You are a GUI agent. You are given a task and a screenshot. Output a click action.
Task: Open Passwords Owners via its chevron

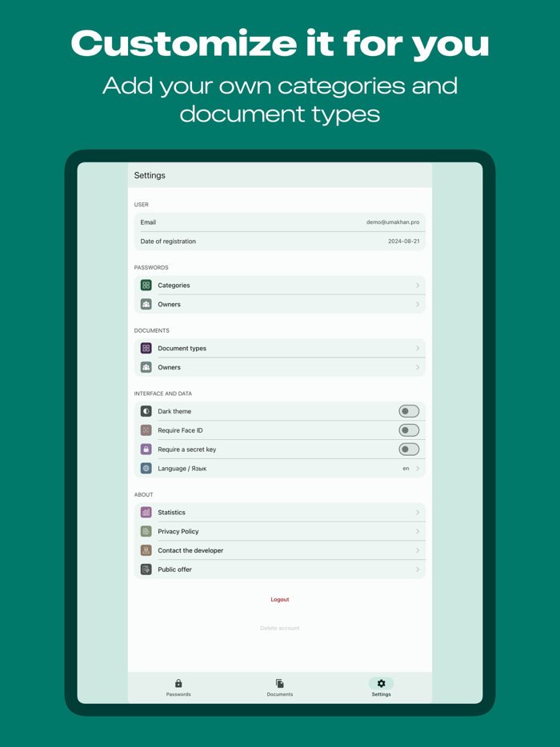click(418, 304)
